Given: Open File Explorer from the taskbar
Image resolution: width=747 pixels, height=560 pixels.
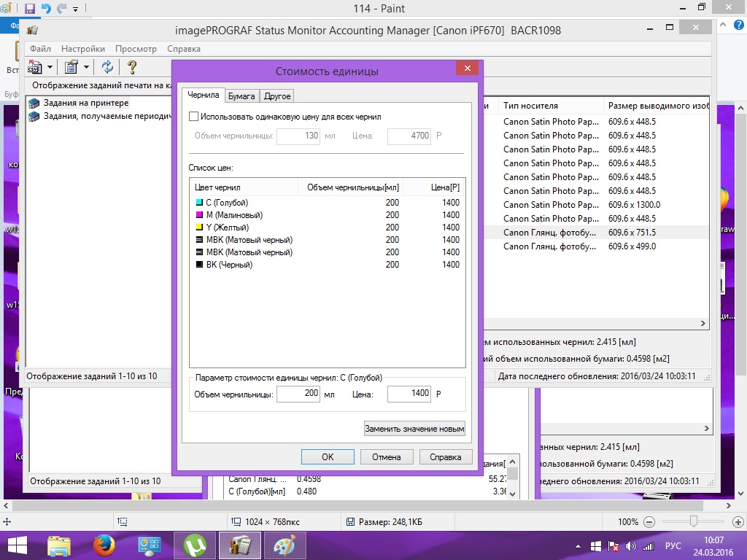Looking at the screenshot, I should click(59, 545).
